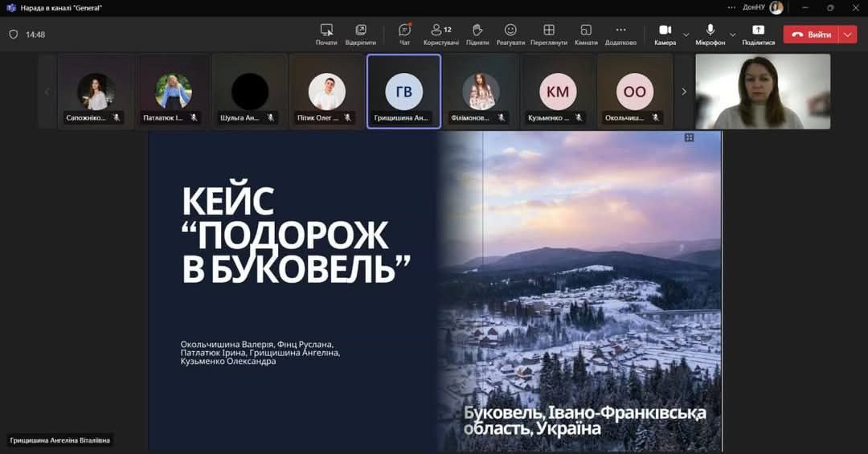Image resolution: width=868 pixels, height=454 pixels.
Task: Click Поділитися share screen button
Action: click(x=759, y=35)
